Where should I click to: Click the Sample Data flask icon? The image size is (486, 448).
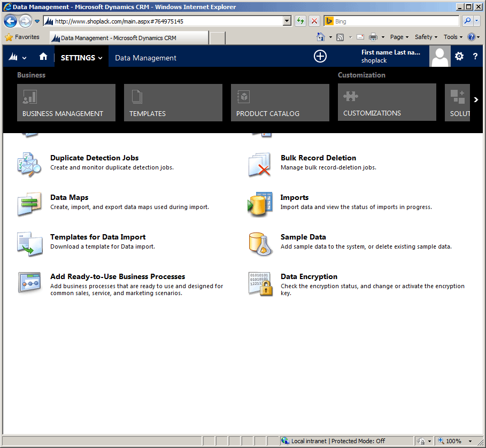point(261,244)
